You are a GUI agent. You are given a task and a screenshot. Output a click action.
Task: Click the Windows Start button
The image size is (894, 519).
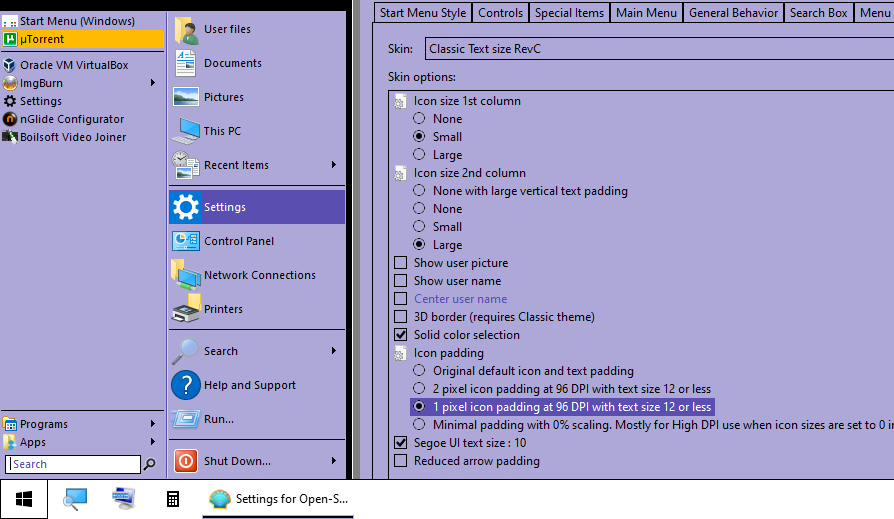point(24,499)
